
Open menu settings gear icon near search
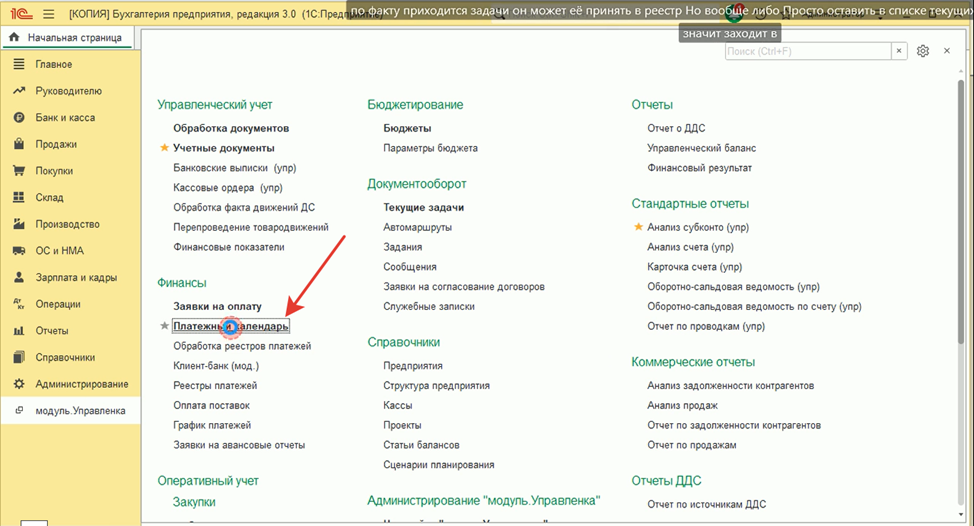click(x=922, y=51)
